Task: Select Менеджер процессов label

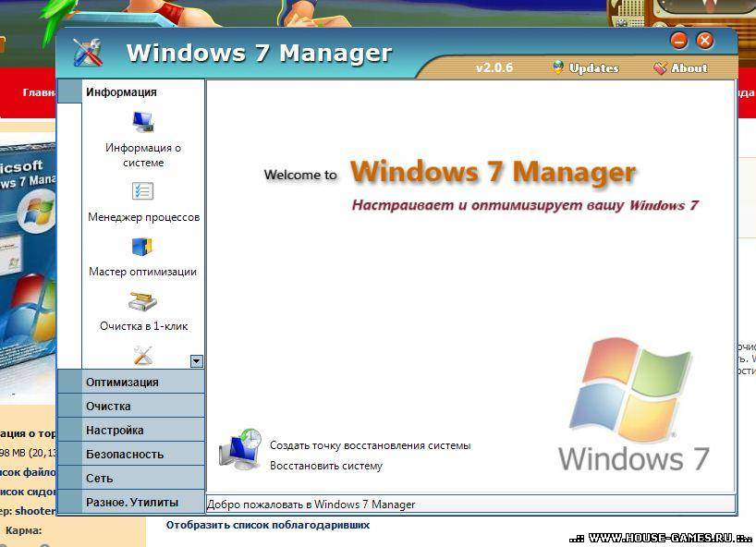Action: (143, 217)
